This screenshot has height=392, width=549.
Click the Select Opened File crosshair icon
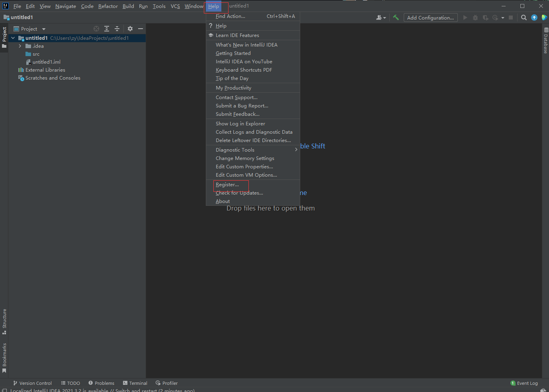(96, 29)
